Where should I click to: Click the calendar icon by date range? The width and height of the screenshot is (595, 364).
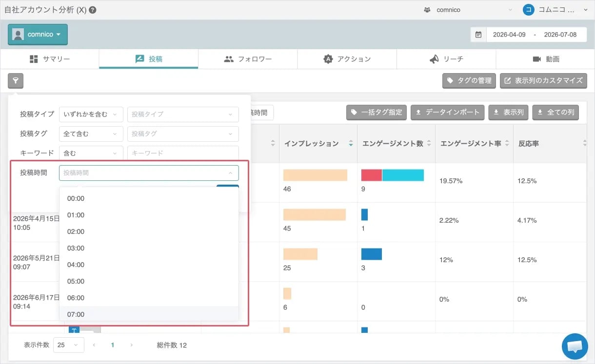[478, 35]
